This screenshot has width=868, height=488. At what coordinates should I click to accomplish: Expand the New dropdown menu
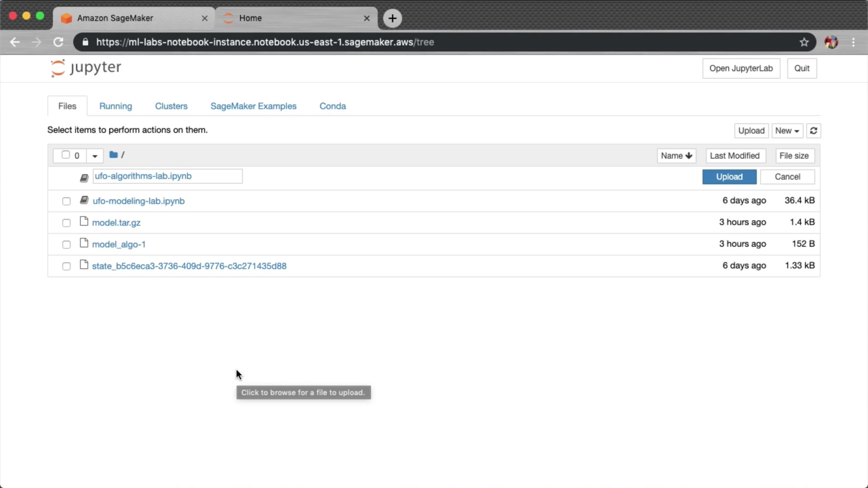pyautogui.click(x=787, y=131)
